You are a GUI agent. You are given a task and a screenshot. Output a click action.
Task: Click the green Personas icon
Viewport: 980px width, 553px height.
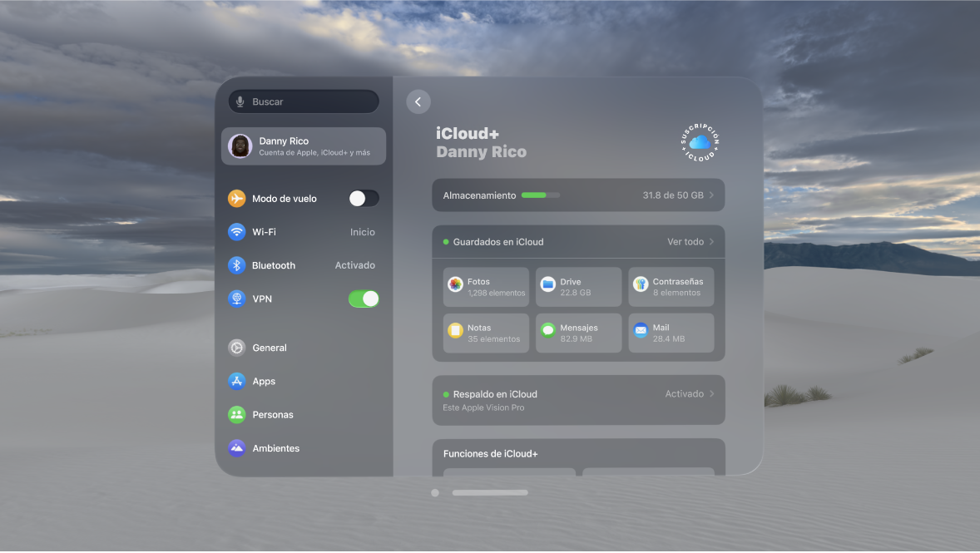click(x=236, y=414)
